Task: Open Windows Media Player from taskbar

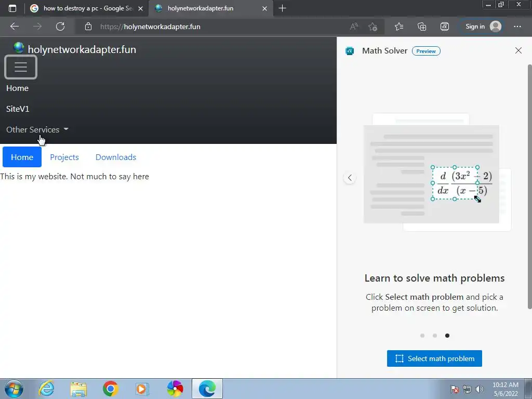Action: [142, 389]
